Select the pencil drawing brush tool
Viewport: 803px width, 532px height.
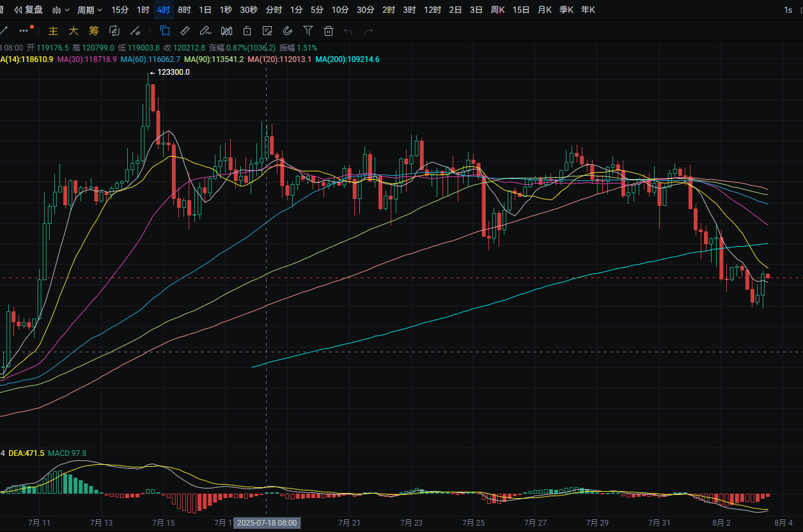click(x=205, y=30)
